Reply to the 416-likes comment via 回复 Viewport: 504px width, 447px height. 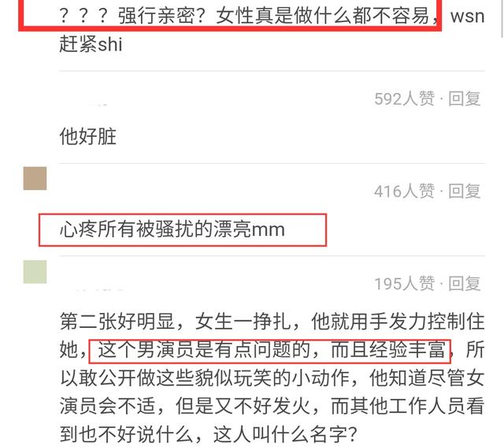tap(465, 192)
